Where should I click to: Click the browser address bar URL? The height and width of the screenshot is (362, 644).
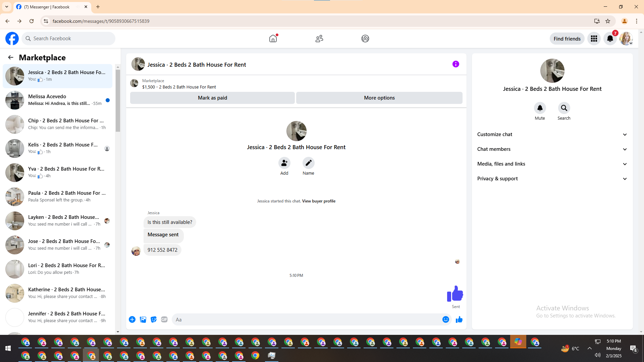[x=101, y=21]
